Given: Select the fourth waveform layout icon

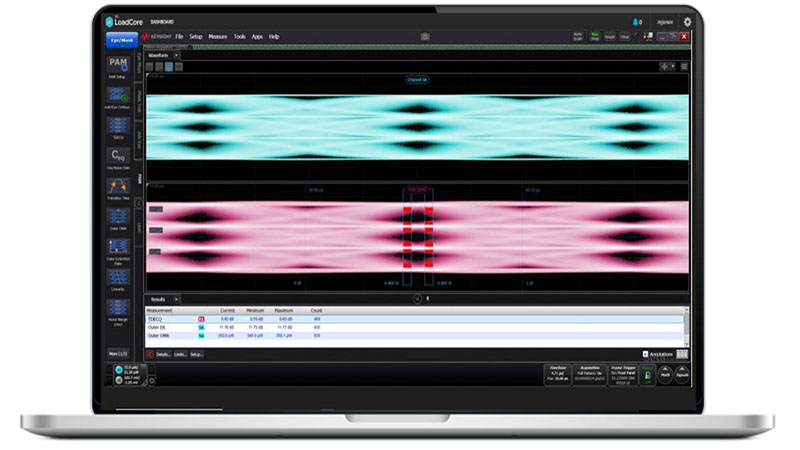Looking at the screenshot, I should click(179, 67).
